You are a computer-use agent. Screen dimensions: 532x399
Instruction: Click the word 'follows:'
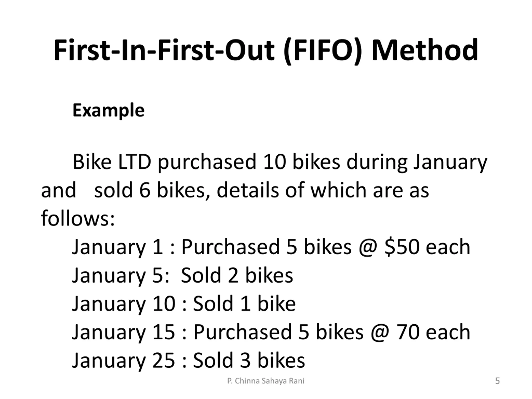point(78,218)
